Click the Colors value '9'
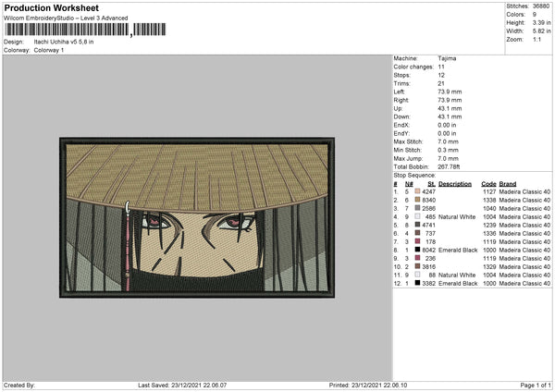Screen dimensions: 555x392 [535, 15]
